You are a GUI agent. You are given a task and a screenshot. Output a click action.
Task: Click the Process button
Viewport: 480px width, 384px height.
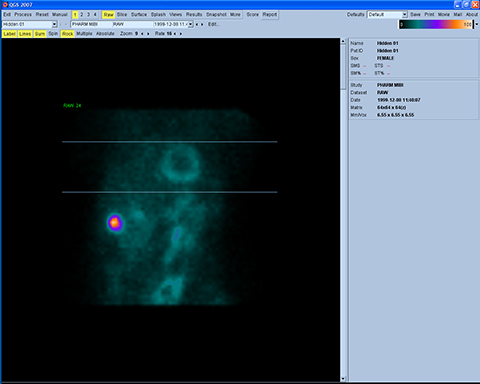tap(23, 15)
